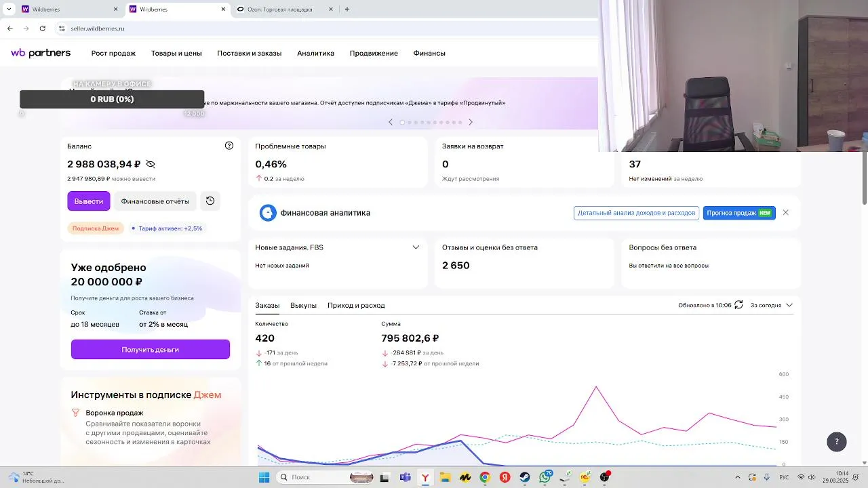This screenshot has height=488, width=868.
Task: Show hidden system tray icons
Action: point(738,477)
